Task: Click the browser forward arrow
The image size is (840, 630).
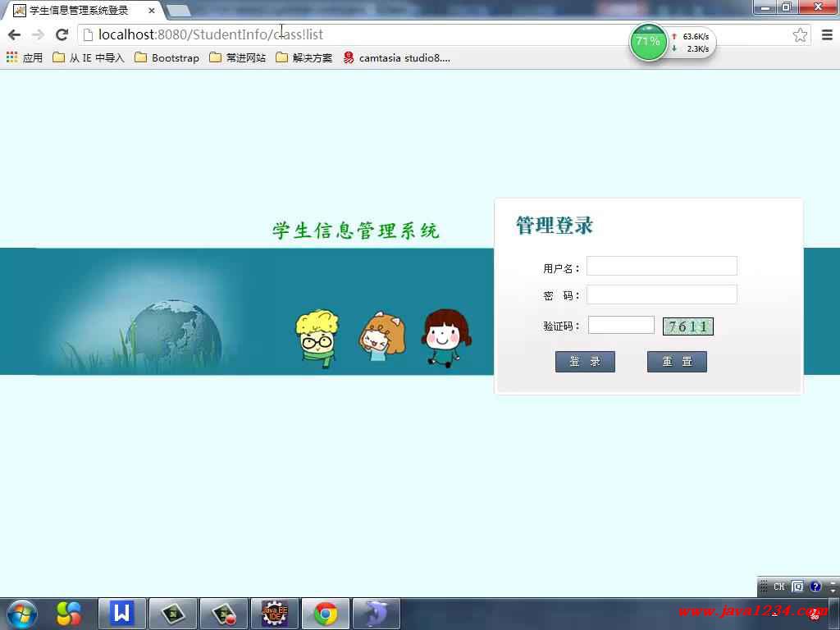Action: tap(38, 35)
